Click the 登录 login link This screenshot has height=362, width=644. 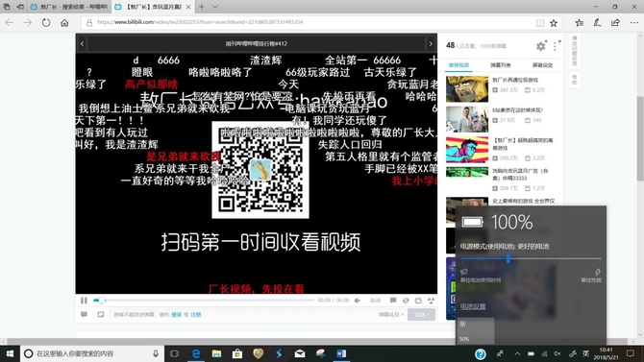[177, 314]
